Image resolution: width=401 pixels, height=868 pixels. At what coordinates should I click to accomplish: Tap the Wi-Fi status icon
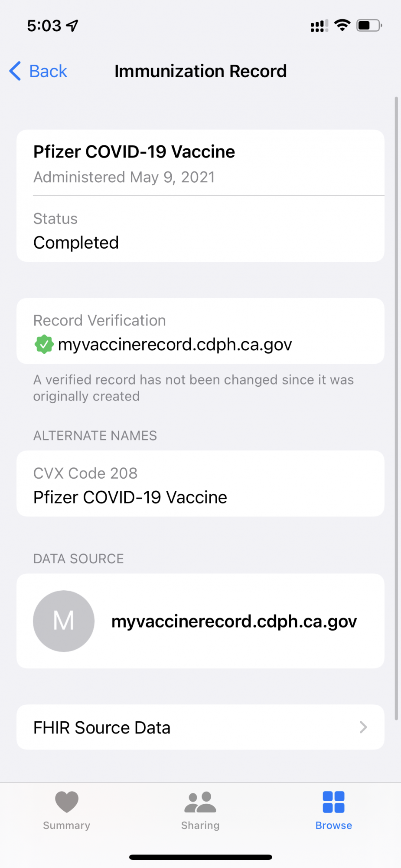coord(342,25)
